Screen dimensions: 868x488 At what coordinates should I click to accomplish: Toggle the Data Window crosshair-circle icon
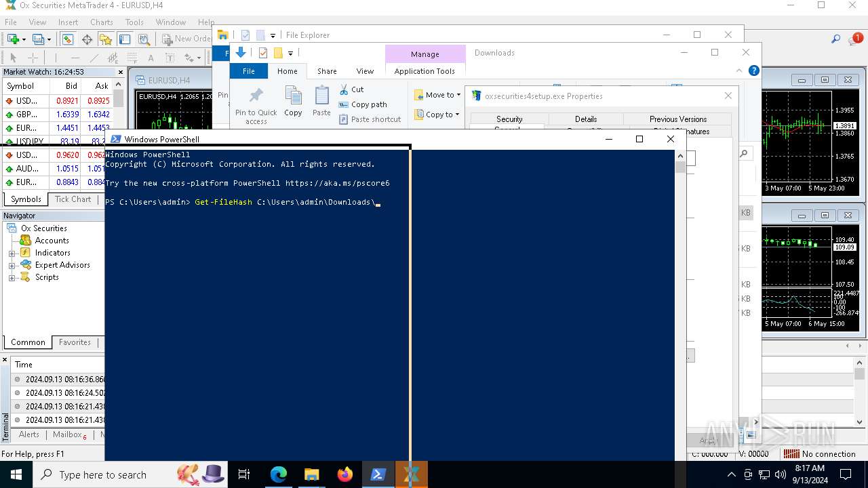point(87,39)
